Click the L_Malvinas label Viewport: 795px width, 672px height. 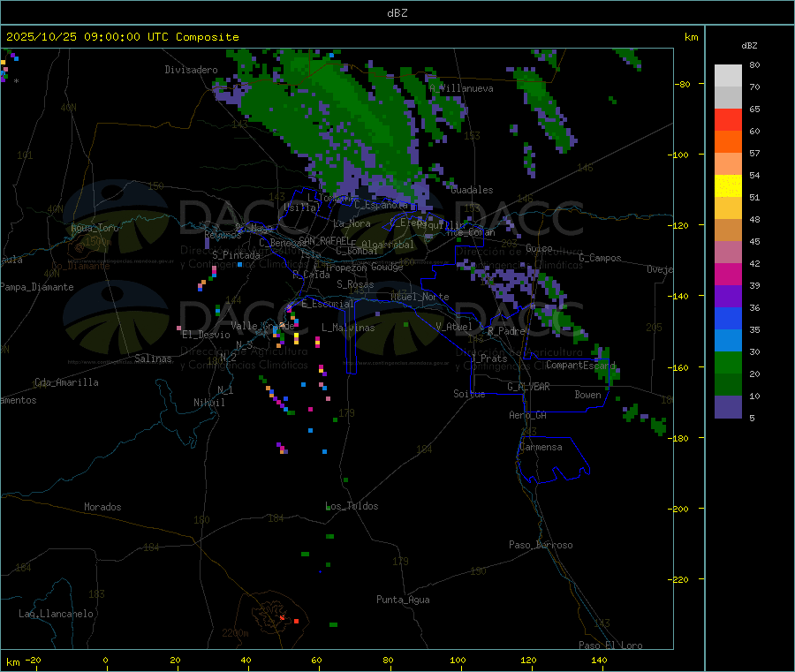pyautogui.click(x=348, y=328)
